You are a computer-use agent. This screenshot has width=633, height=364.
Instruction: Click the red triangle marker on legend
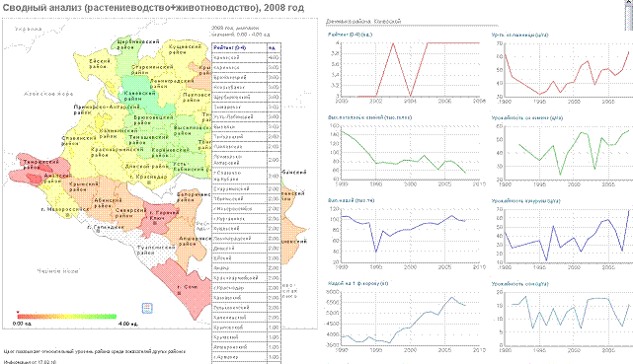pyautogui.click(x=18, y=313)
